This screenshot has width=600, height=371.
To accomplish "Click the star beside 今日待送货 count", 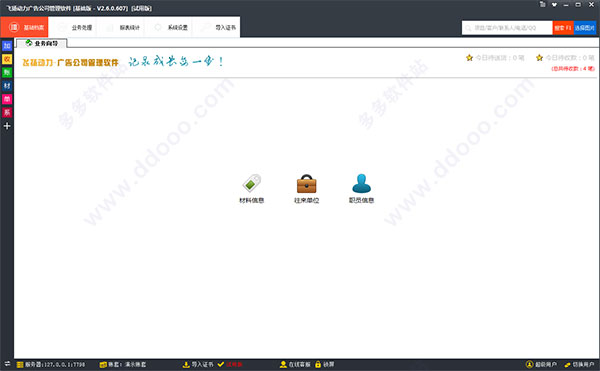I will (x=469, y=58).
